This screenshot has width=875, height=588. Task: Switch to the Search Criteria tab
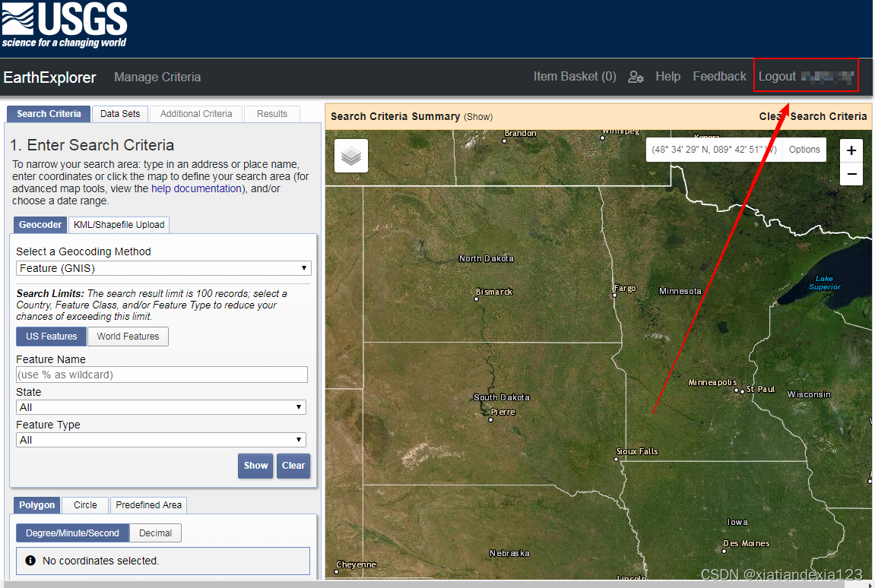click(x=49, y=114)
